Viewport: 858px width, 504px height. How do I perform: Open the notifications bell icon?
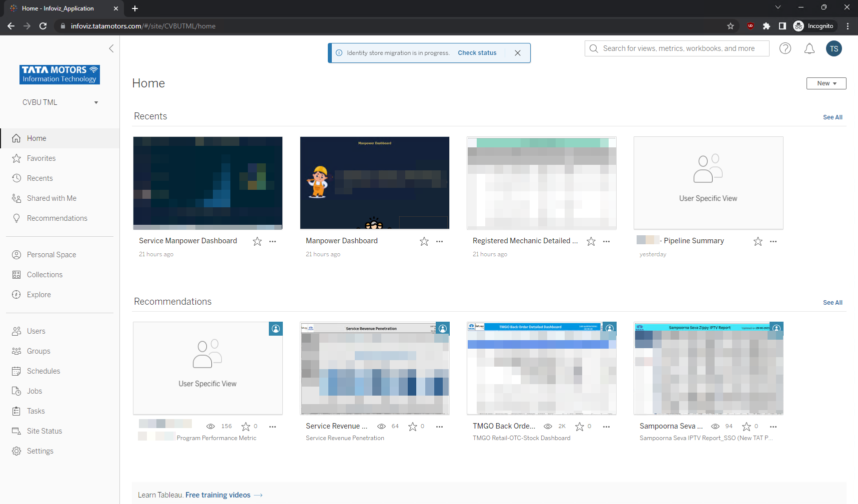pyautogui.click(x=809, y=48)
